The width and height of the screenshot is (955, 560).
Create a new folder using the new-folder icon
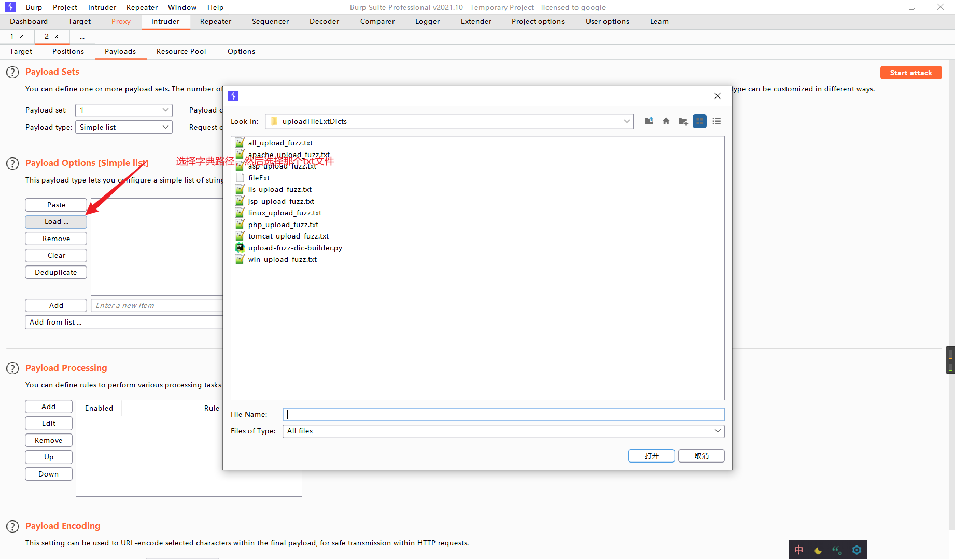(x=683, y=121)
